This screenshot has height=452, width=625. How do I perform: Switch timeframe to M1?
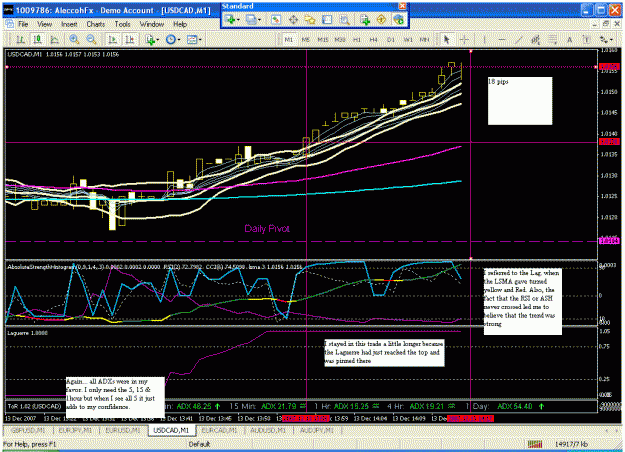pyautogui.click(x=289, y=39)
